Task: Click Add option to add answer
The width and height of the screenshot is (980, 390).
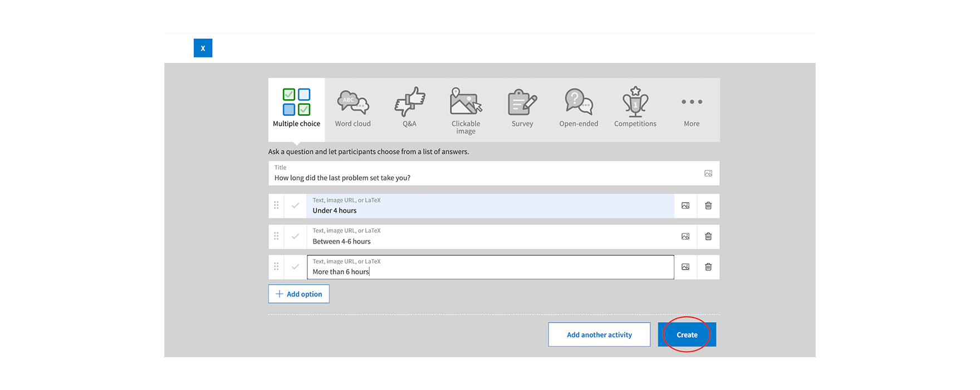Action: (x=299, y=294)
